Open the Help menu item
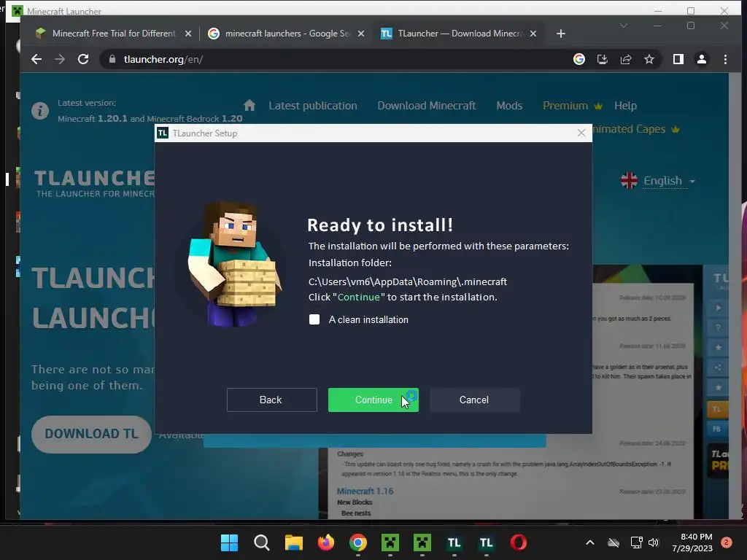 coord(625,106)
